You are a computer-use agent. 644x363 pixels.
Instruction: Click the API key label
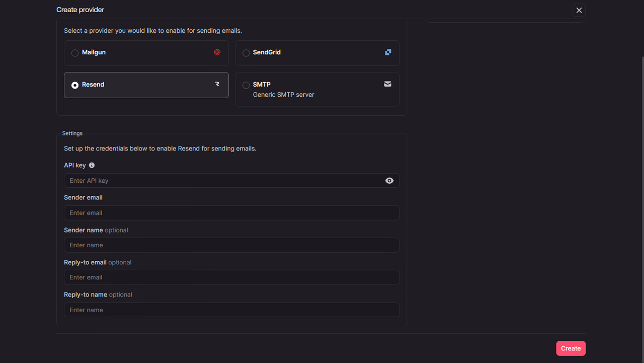click(x=75, y=165)
